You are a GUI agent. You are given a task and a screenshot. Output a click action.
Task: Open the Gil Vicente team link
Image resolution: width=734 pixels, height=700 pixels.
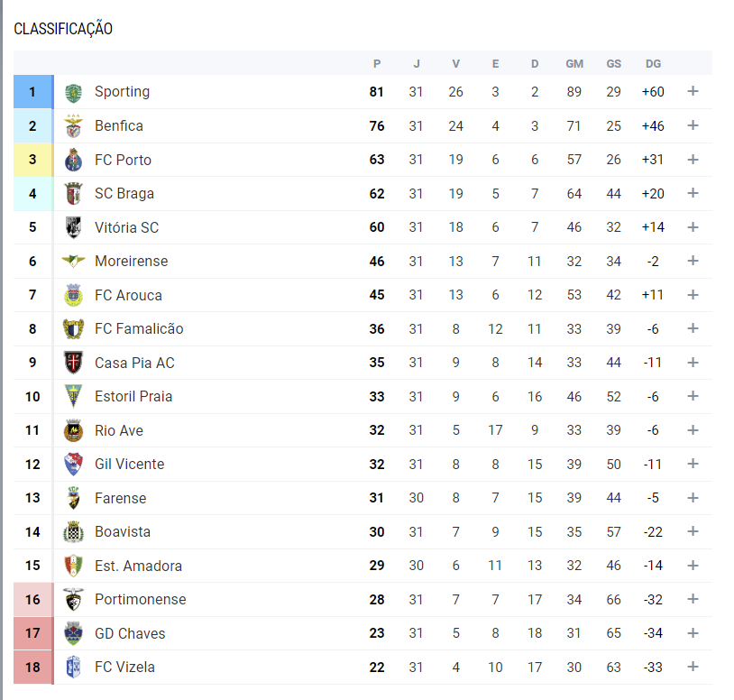[x=130, y=464]
